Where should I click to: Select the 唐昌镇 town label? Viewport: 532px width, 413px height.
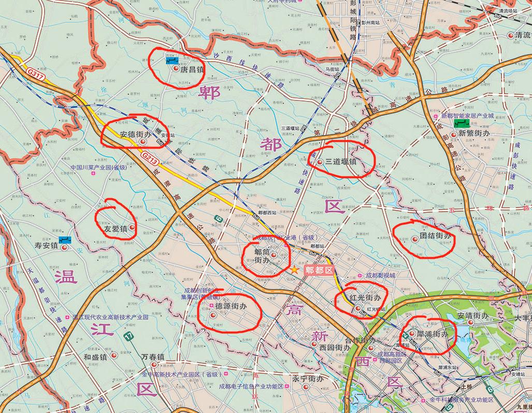coord(192,70)
